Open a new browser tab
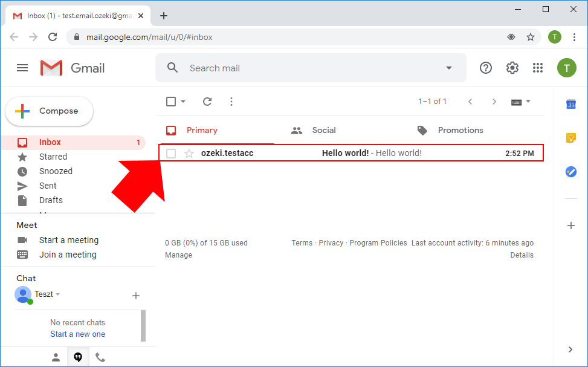This screenshot has height=367, width=588. [x=164, y=16]
